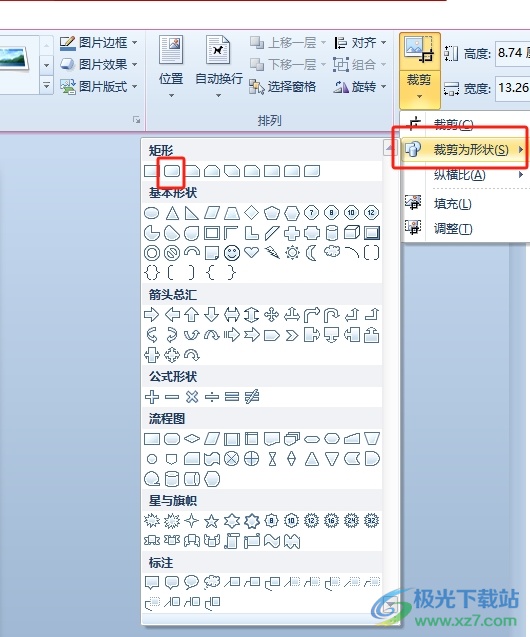Pick the flowchart decision diamond
This screenshot has width=530, height=637.
[192, 439]
